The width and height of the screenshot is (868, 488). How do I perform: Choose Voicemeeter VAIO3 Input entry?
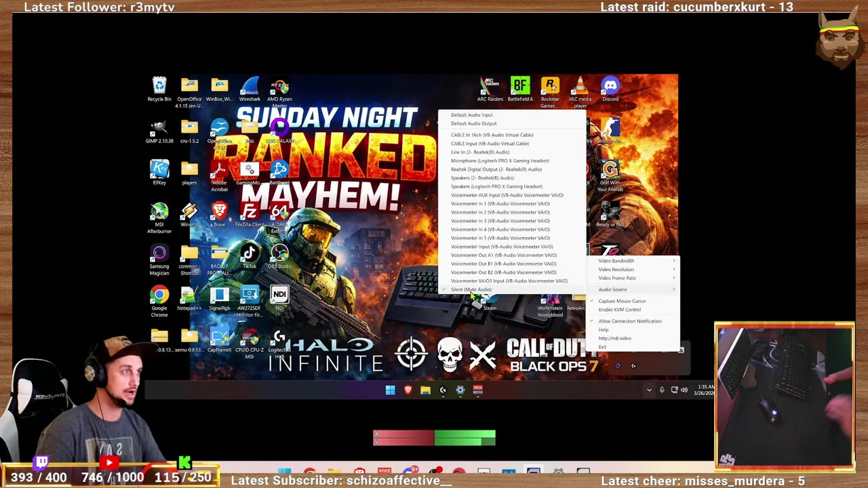click(512, 281)
